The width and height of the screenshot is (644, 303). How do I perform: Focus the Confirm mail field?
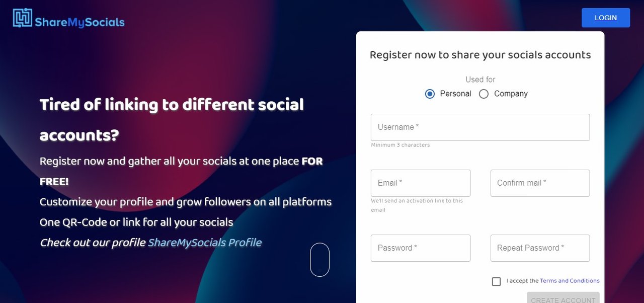click(540, 183)
